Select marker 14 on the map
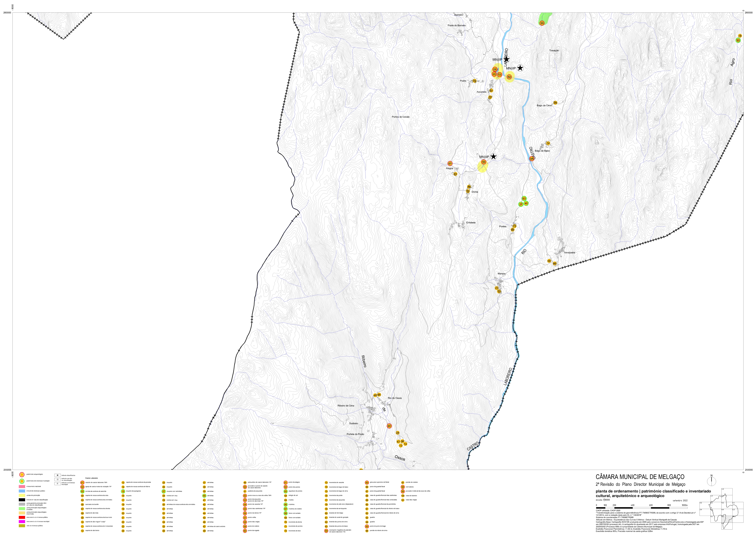Viewport: 756px width, 534px height. pyautogui.click(x=405, y=444)
